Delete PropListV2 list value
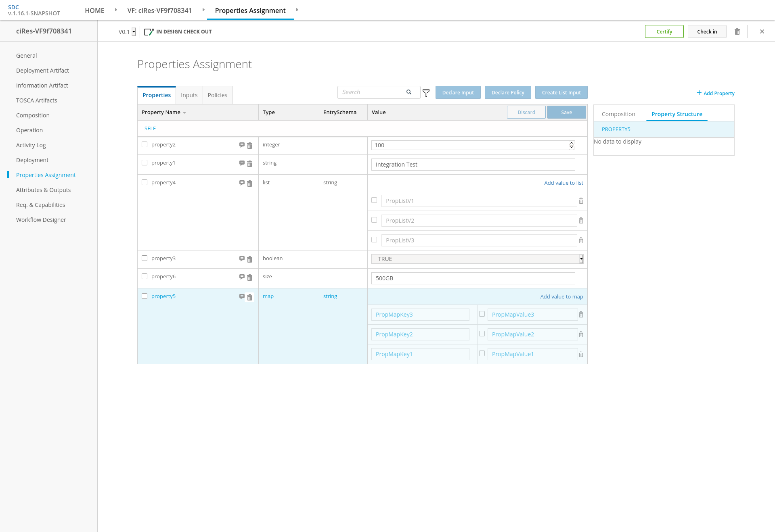Screen dimensions: 775x532 pyautogui.click(x=581, y=221)
